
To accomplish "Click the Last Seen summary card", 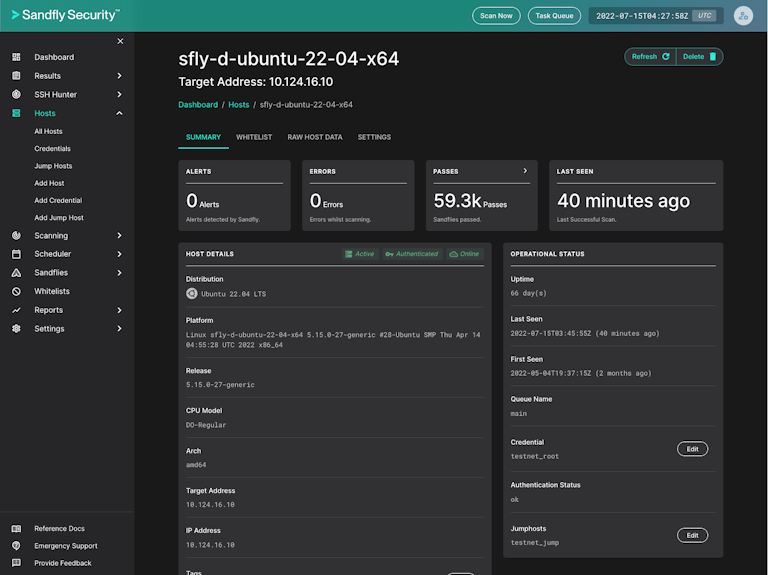I will (636, 195).
